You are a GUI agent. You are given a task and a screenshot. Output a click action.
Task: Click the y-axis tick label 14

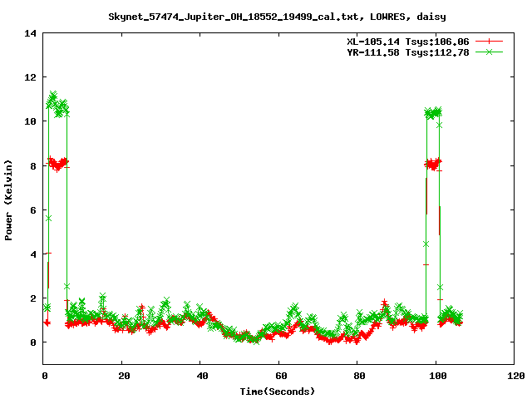(30, 33)
